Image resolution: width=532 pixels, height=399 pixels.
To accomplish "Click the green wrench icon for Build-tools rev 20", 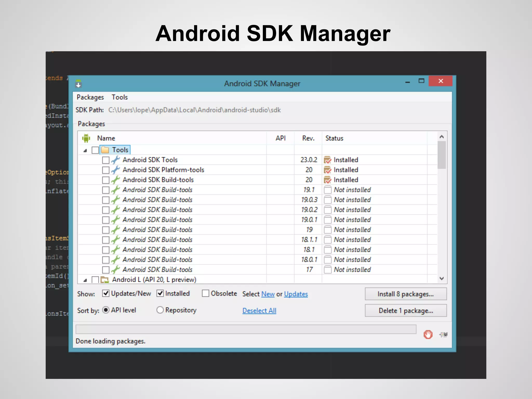I will click(x=116, y=180).
